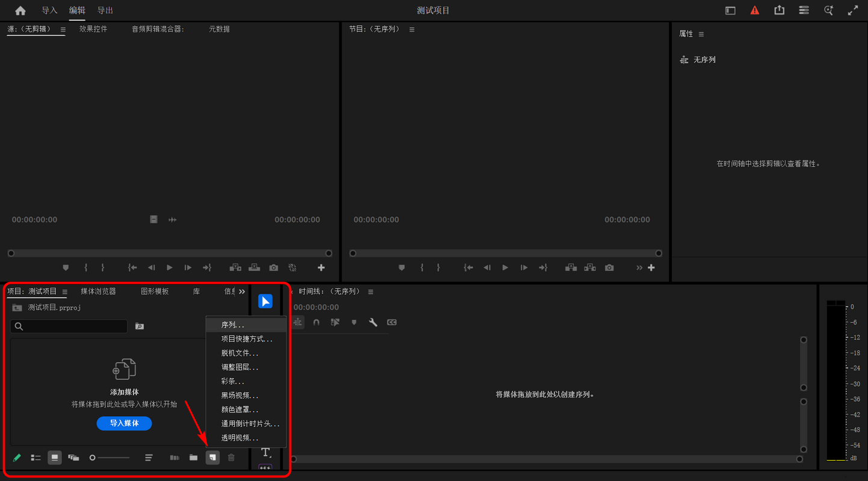Select the Selection arrow tool
868x481 pixels.
[x=265, y=301]
